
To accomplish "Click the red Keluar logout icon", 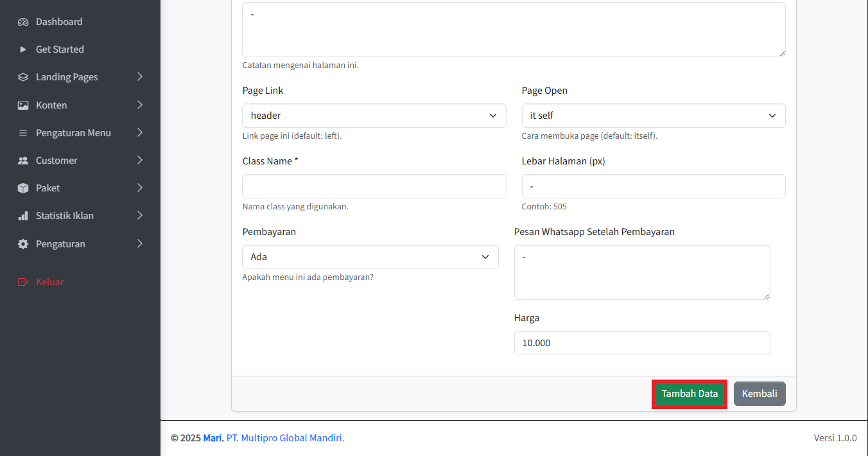I will click(23, 282).
